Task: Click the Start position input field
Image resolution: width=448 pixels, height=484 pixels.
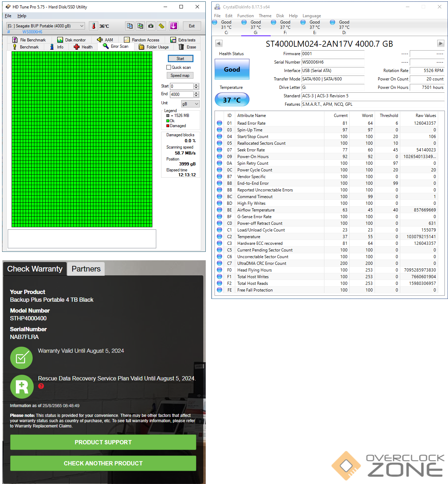Action: (x=182, y=86)
